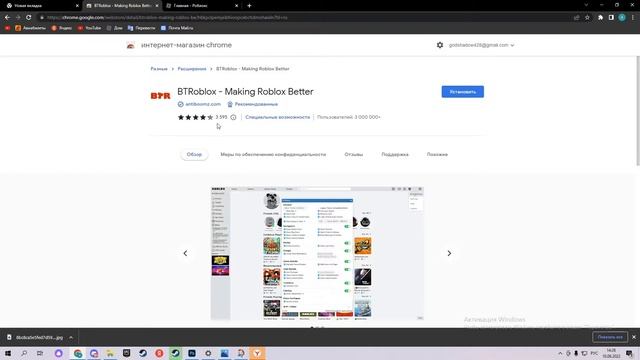This screenshot has width=640, height=360.
Task: Open the antiboomz.com developer link
Action: coord(203,104)
